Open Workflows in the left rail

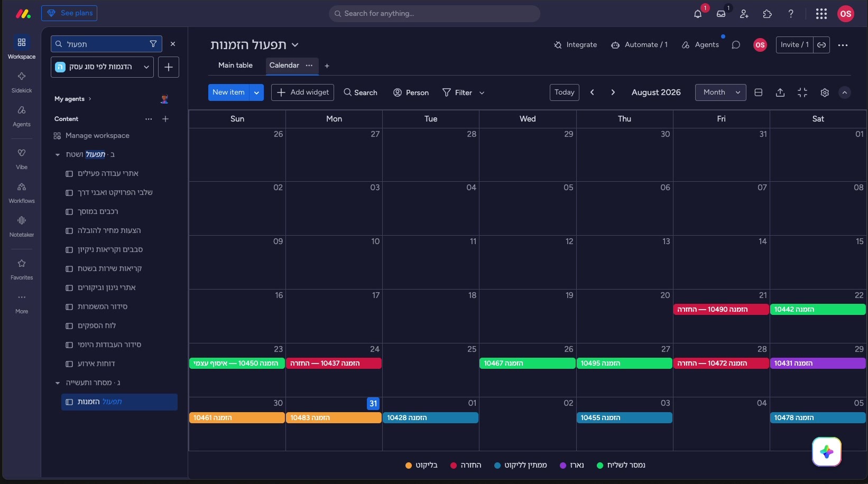[22, 192]
